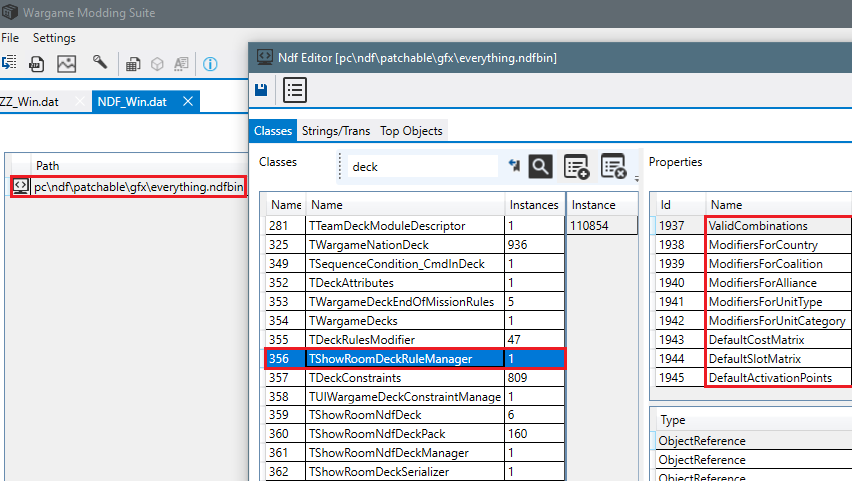Viewport: 852px width, 481px height.
Task: Click the Path column header
Action: pos(140,166)
